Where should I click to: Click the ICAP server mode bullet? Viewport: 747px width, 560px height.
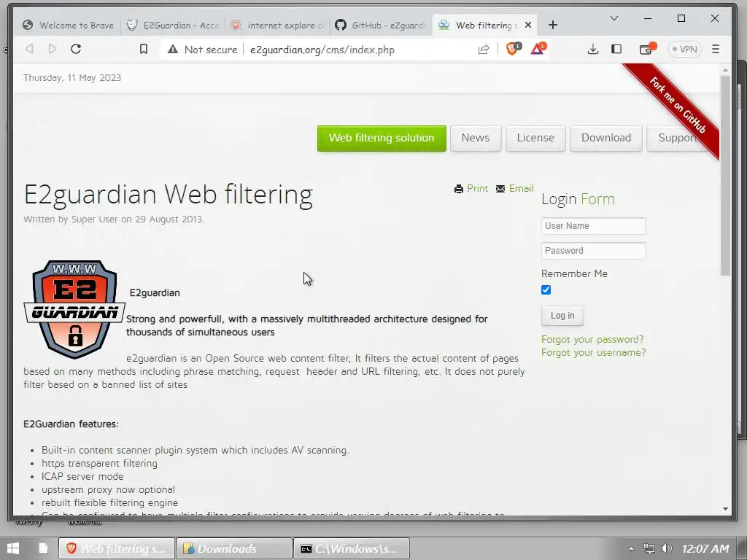(82, 476)
